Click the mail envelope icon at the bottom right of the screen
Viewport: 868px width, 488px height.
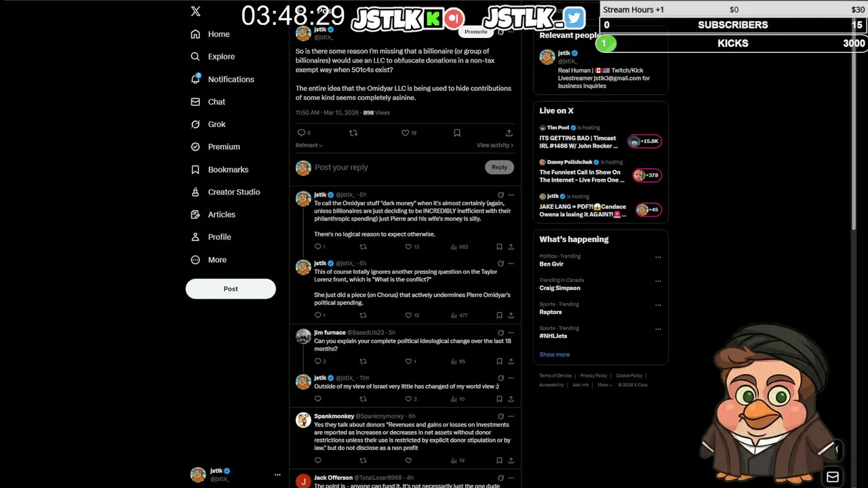[x=833, y=476]
